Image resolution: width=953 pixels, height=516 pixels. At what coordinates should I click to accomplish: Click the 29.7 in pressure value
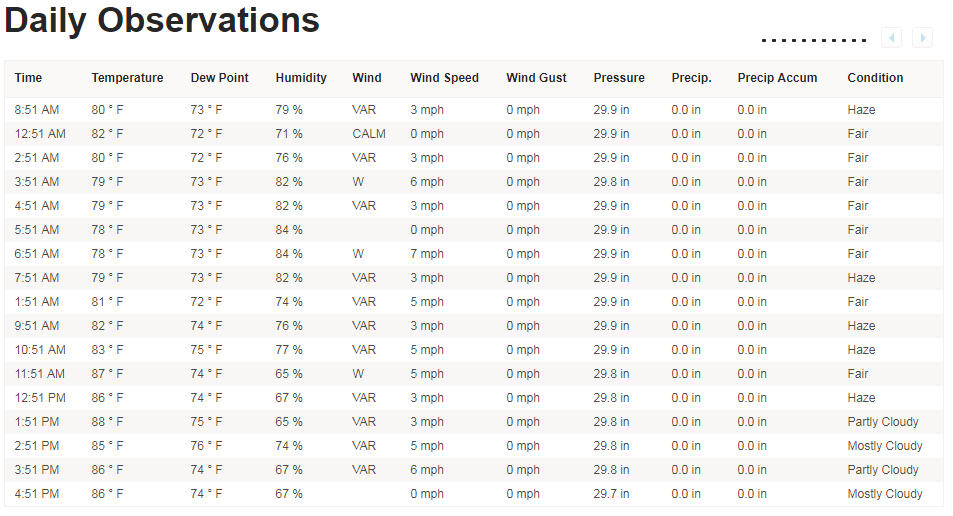click(611, 494)
